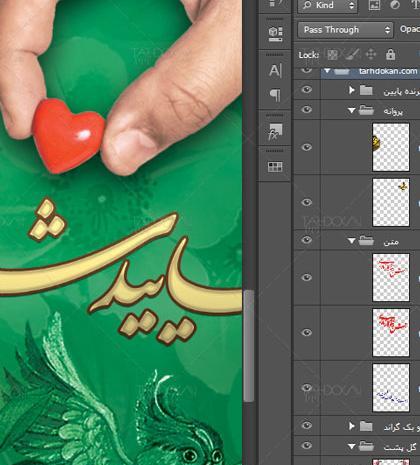The width and height of the screenshot is (420, 465).
Task: Click the Lock: label
Action: (309, 55)
